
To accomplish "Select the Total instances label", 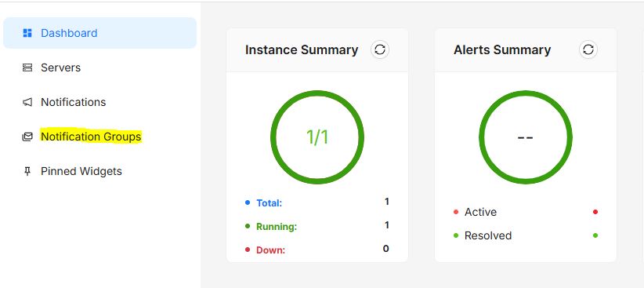I will [x=269, y=202].
